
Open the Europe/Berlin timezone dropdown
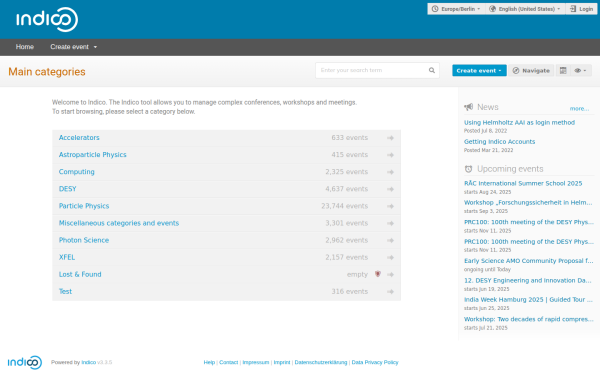[x=456, y=9]
